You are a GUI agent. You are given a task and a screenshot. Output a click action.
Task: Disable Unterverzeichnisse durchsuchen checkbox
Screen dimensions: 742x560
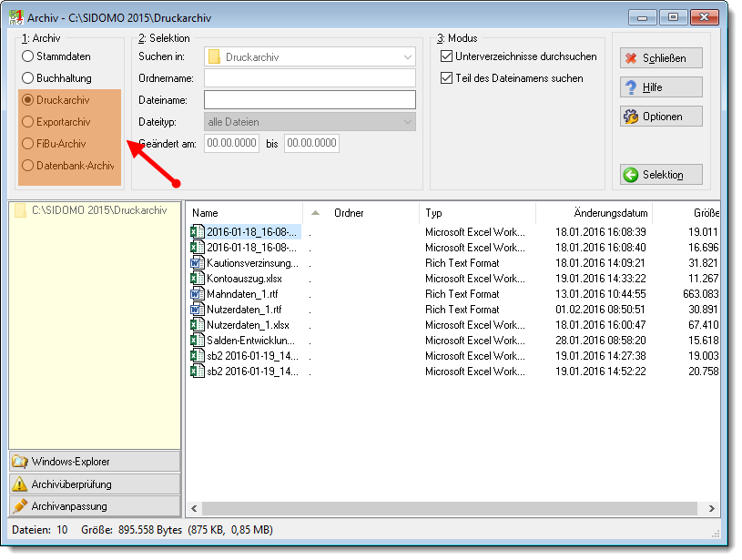coord(446,56)
